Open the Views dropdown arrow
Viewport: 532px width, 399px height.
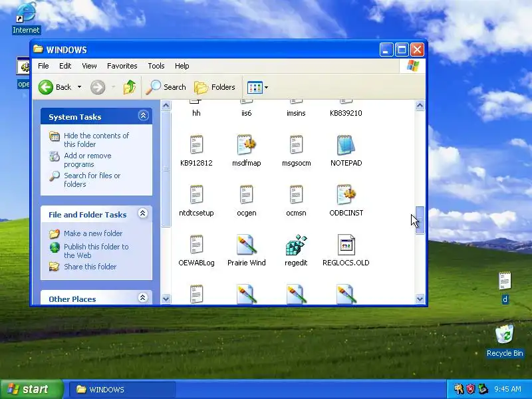click(x=267, y=88)
